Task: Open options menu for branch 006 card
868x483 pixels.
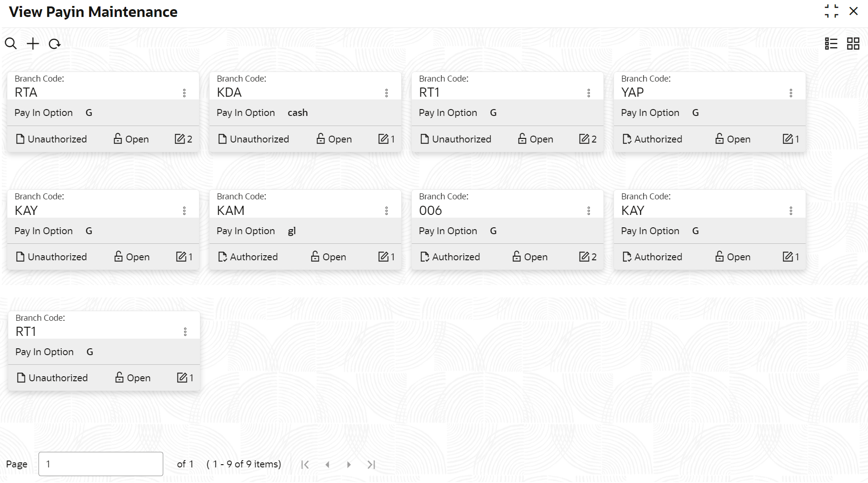Action: [x=589, y=211]
